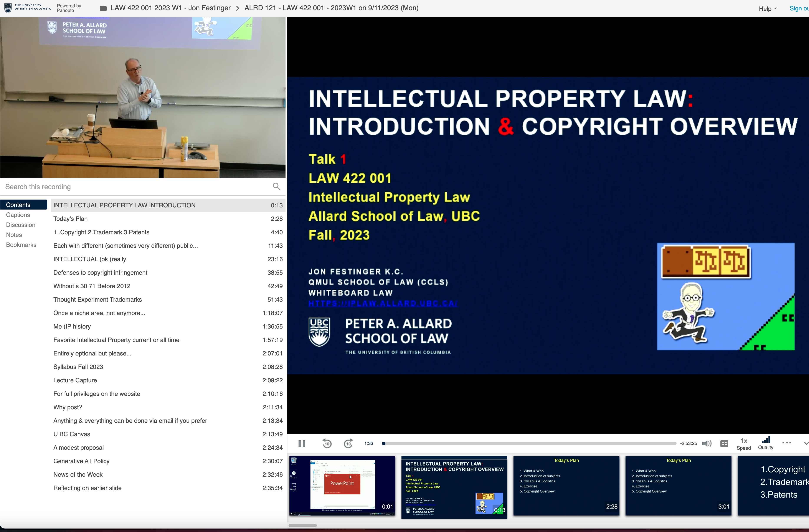
Task: Open the title slide thumbnail at 0:13
Action: coord(454,487)
